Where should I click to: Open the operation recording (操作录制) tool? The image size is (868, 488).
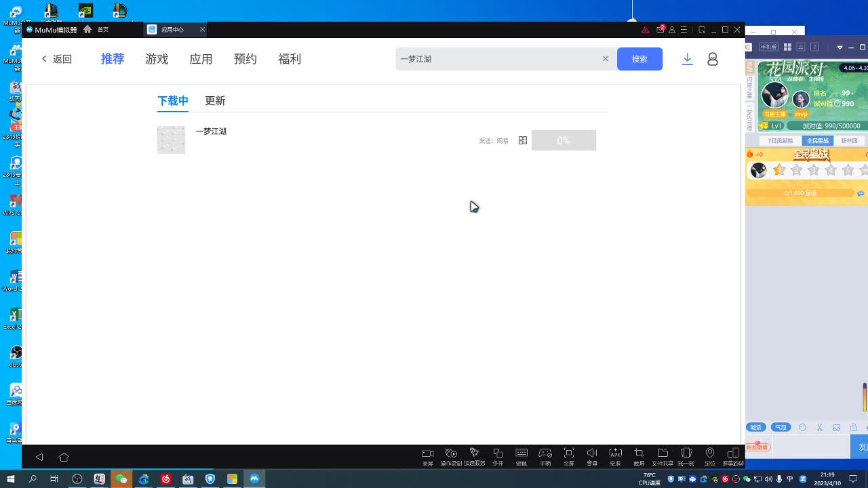[x=451, y=457]
